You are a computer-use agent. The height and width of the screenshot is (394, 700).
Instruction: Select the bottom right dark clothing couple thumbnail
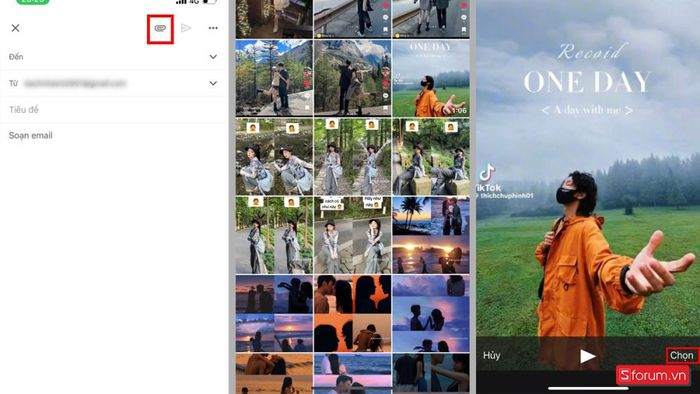[431, 373]
